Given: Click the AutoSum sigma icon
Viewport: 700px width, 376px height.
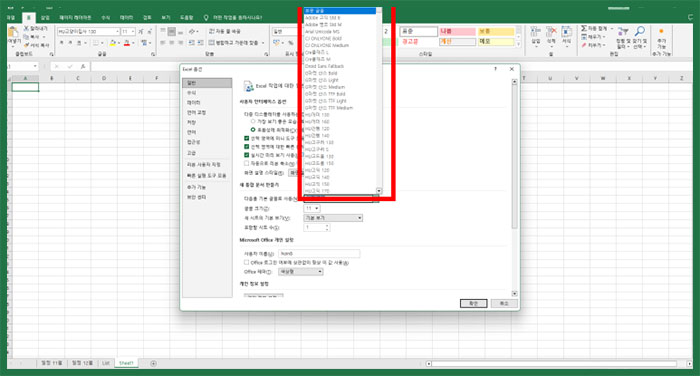Looking at the screenshot, I should (583, 29).
